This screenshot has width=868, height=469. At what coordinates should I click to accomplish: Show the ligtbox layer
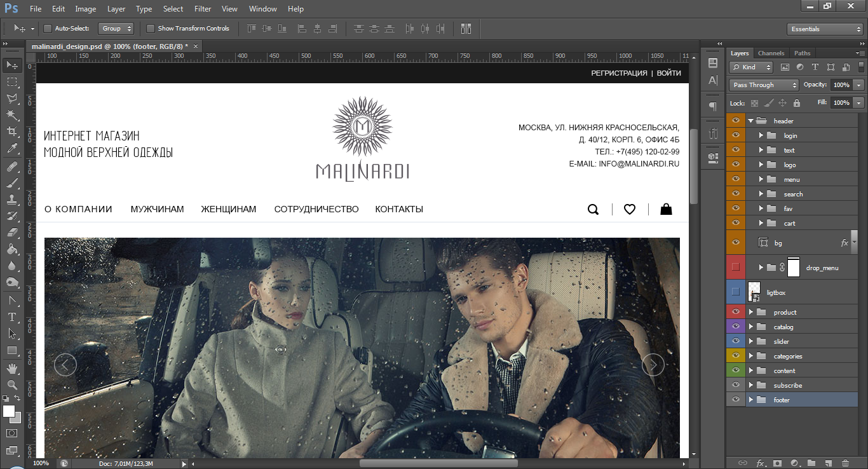click(x=736, y=292)
